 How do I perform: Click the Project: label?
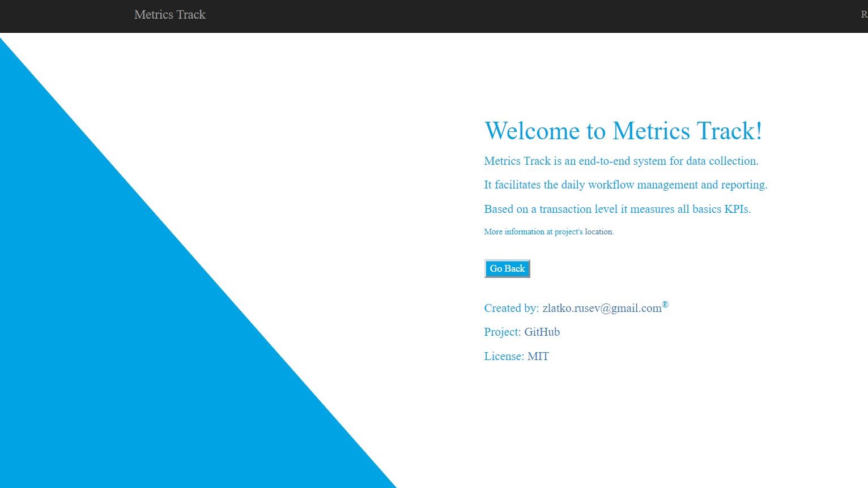coord(503,332)
